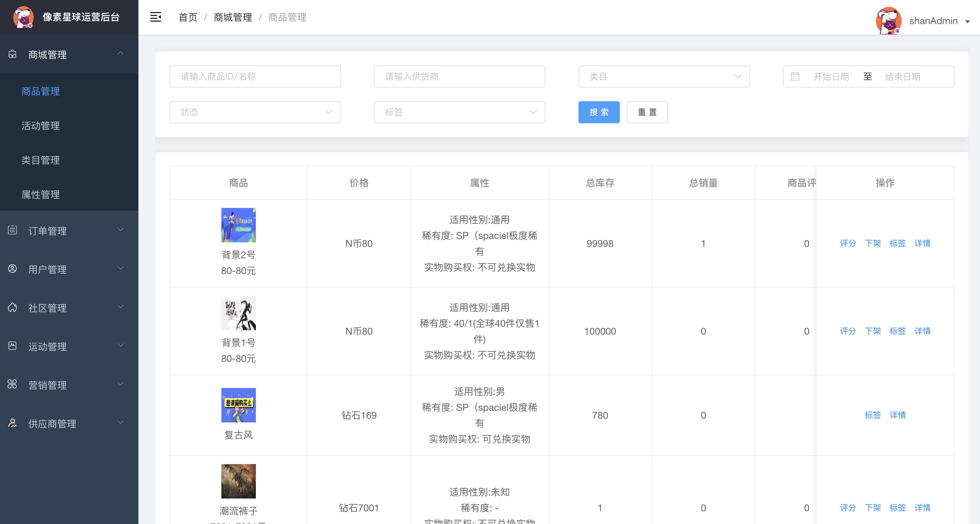Expand the 供应商管理 menu chevron

121,422
